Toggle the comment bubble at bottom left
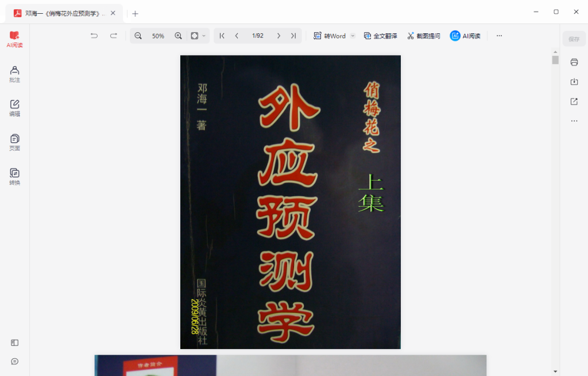The image size is (588, 376). [14, 362]
